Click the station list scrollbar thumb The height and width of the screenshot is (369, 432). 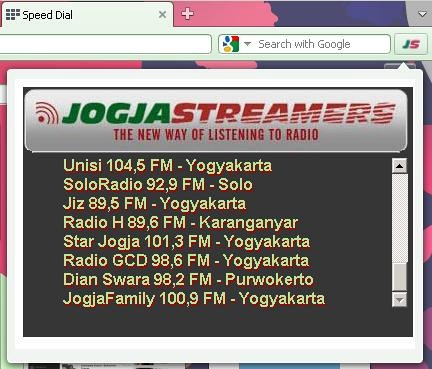click(400, 277)
